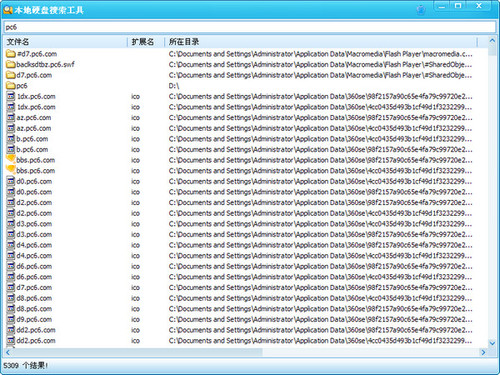This screenshot has height=375, width=500.
Task: Select the pc6 folder name row
Action: 22,86
